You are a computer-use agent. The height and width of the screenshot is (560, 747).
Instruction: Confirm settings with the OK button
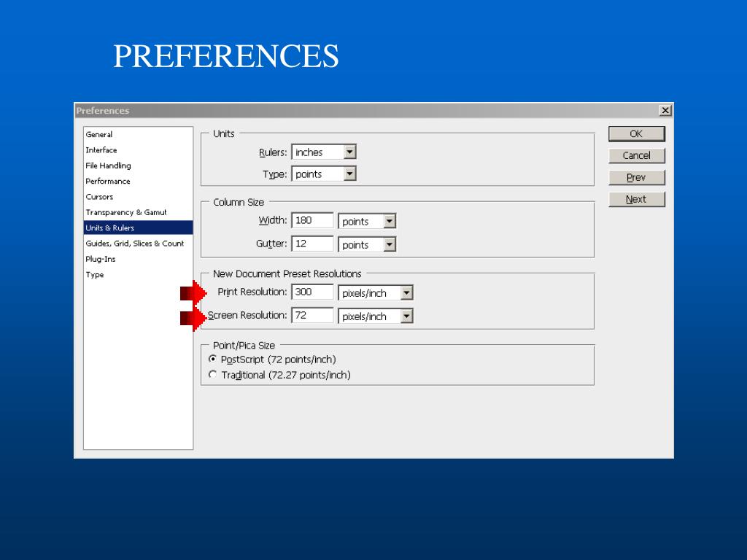click(x=636, y=134)
